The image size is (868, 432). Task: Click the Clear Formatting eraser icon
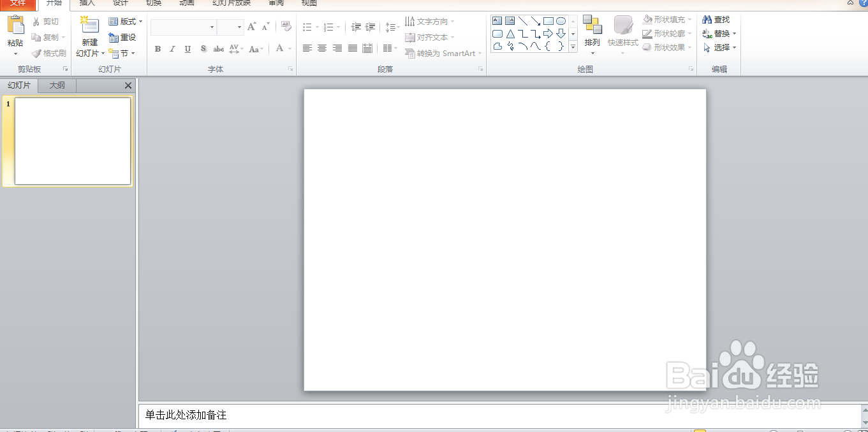coord(286,27)
